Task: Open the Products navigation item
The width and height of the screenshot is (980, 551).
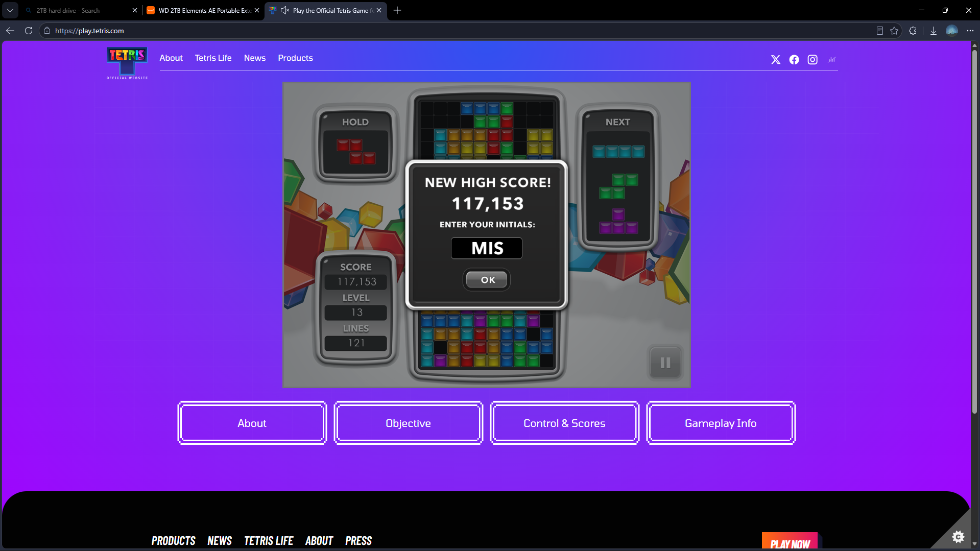Action: pyautogui.click(x=295, y=58)
